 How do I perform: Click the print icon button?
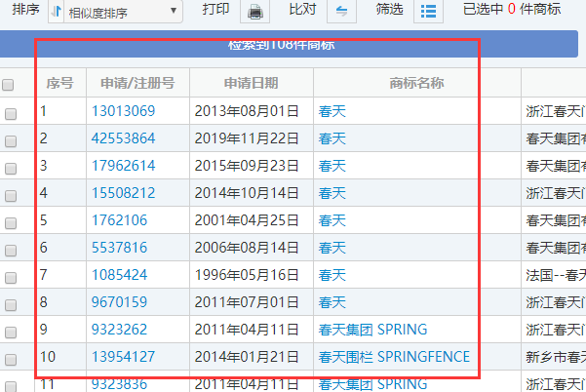254,11
